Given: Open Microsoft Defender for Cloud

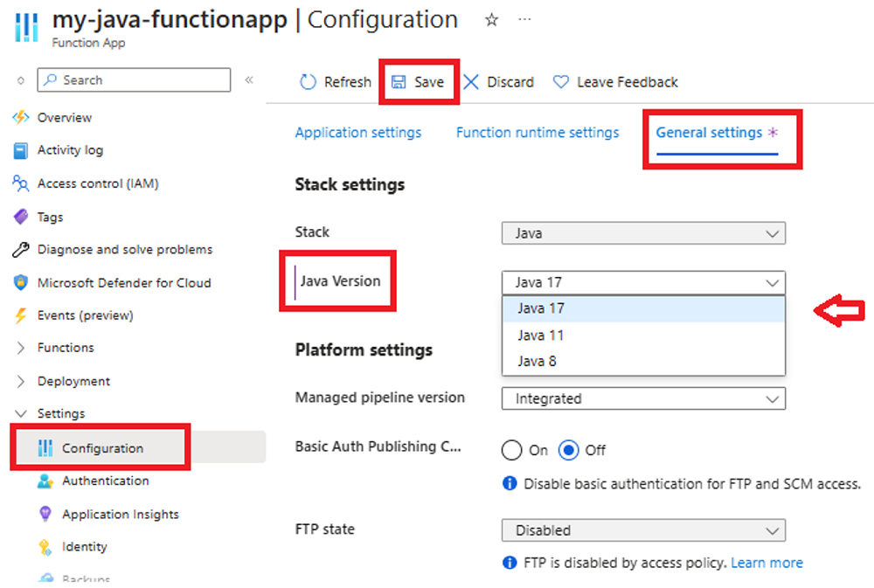Looking at the screenshot, I should pos(123,283).
